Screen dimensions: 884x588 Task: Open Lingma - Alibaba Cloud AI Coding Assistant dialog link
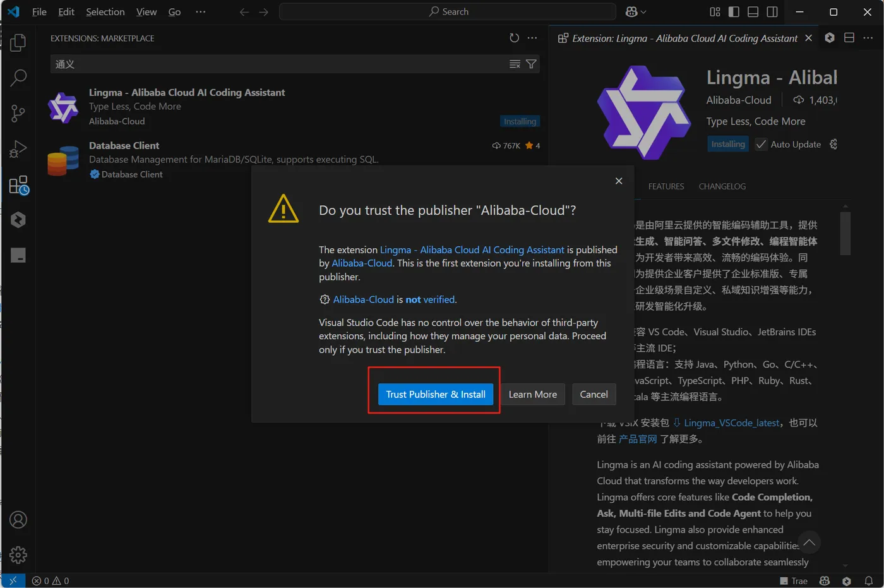pos(472,249)
